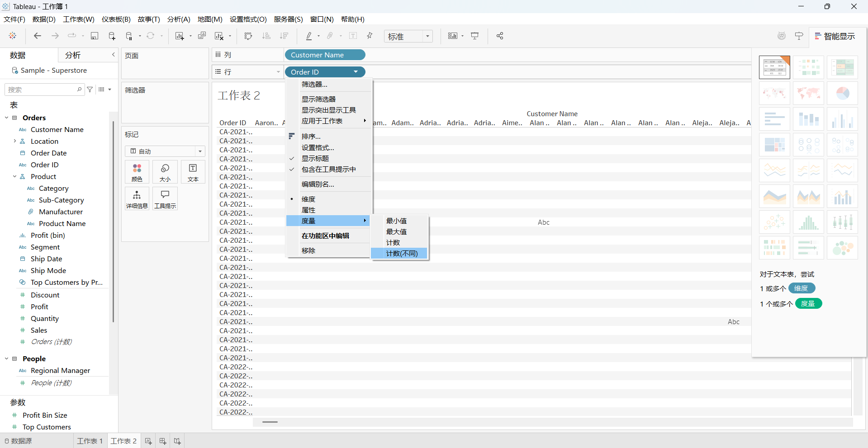Choose Count Distinct from measure submenu
Viewport: 868px width, 448px height.
coord(399,253)
